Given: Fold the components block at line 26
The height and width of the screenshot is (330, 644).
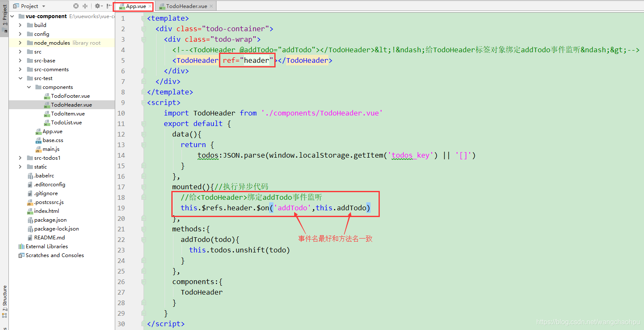Looking at the screenshot, I should point(143,282).
